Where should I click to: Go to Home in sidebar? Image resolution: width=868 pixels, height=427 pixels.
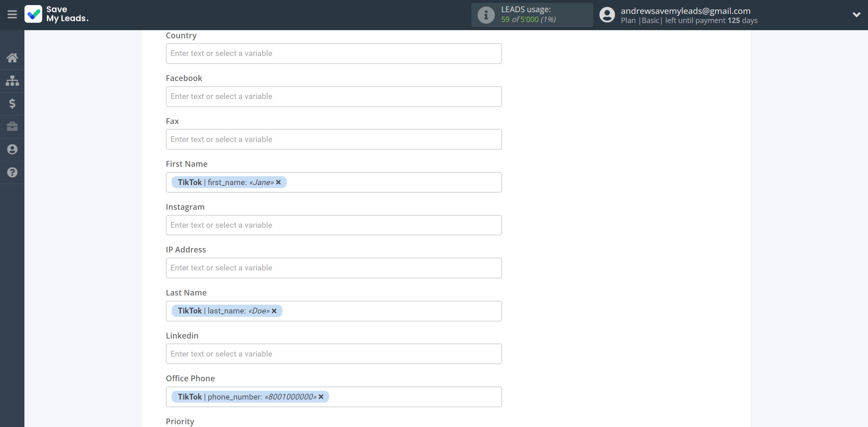click(12, 58)
